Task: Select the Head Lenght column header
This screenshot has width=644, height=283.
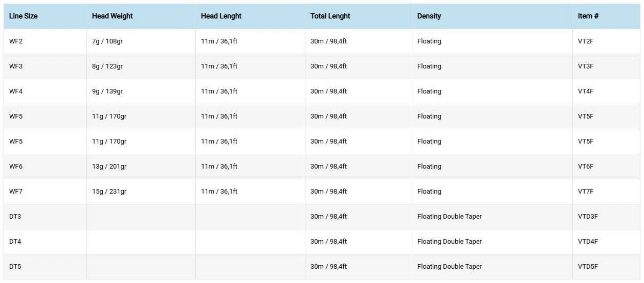Action: coord(221,16)
